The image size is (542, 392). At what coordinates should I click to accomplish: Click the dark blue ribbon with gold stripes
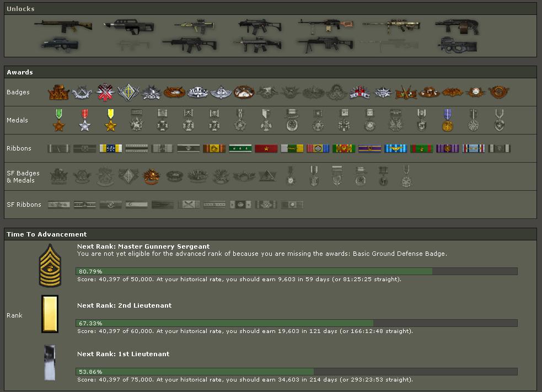pos(369,148)
